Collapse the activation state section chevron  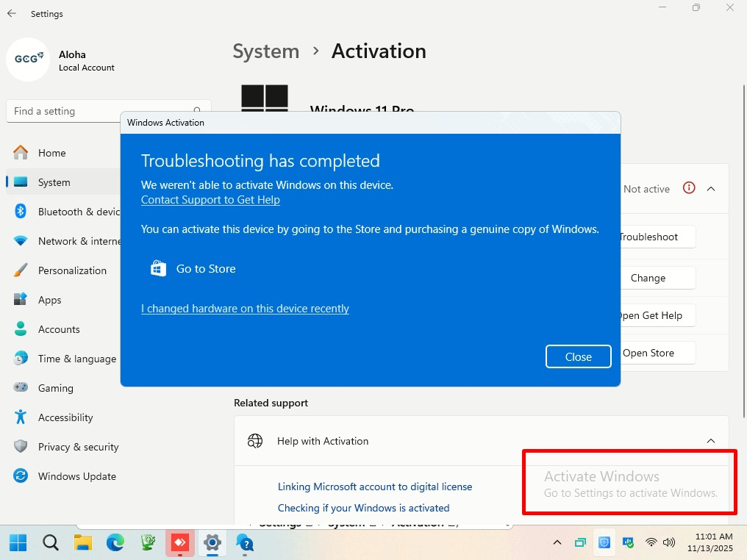[711, 189]
